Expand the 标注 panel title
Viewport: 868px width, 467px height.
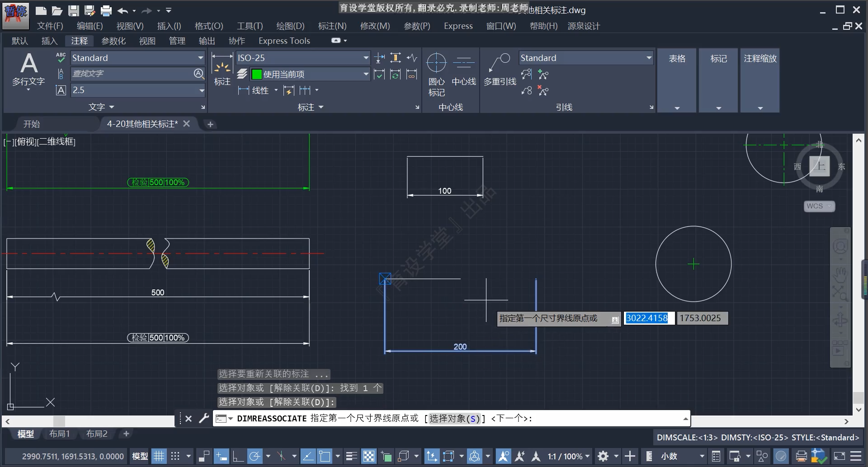tap(311, 107)
